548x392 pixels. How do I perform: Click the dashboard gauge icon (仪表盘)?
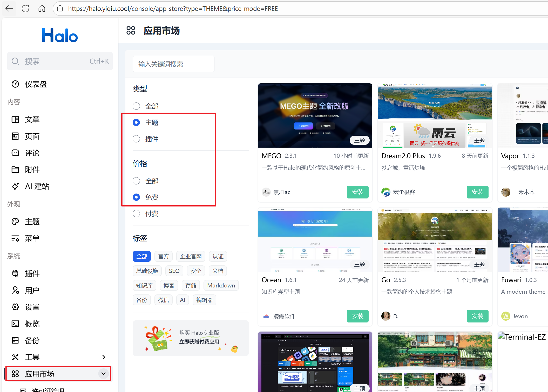click(x=15, y=84)
